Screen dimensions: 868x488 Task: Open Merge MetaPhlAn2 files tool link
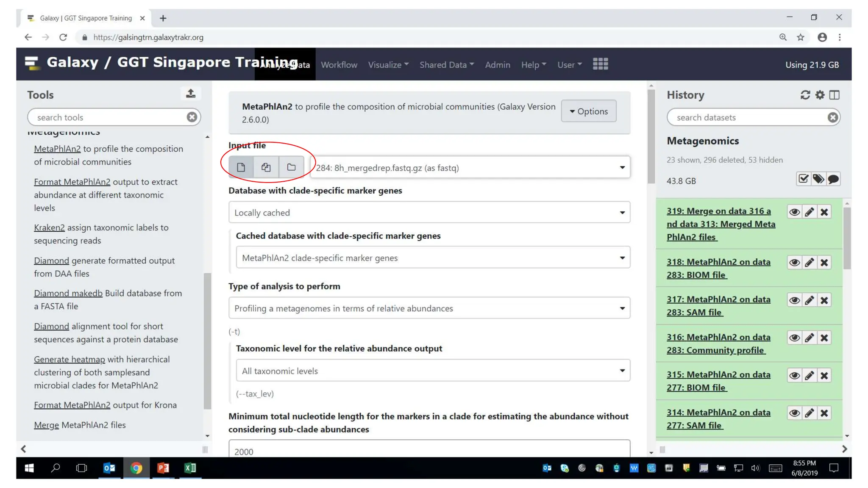point(46,425)
